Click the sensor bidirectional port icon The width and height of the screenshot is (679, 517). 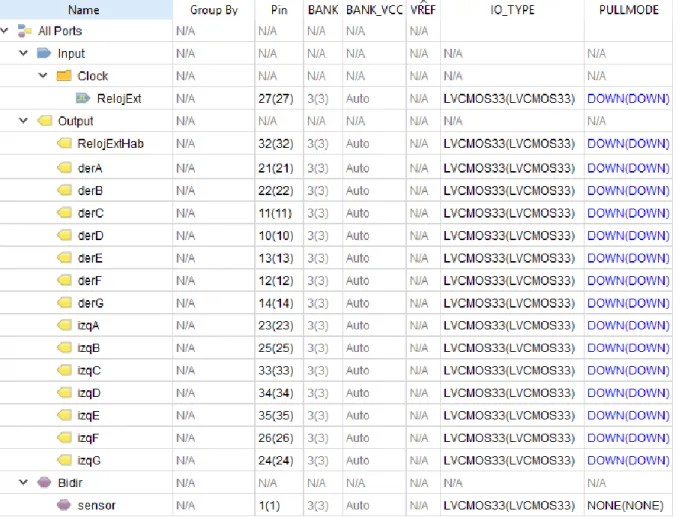(x=64, y=505)
